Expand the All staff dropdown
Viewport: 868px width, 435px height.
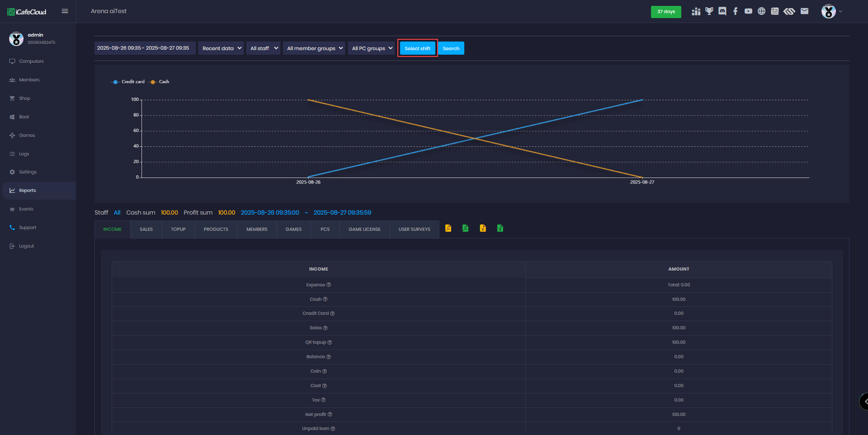263,48
